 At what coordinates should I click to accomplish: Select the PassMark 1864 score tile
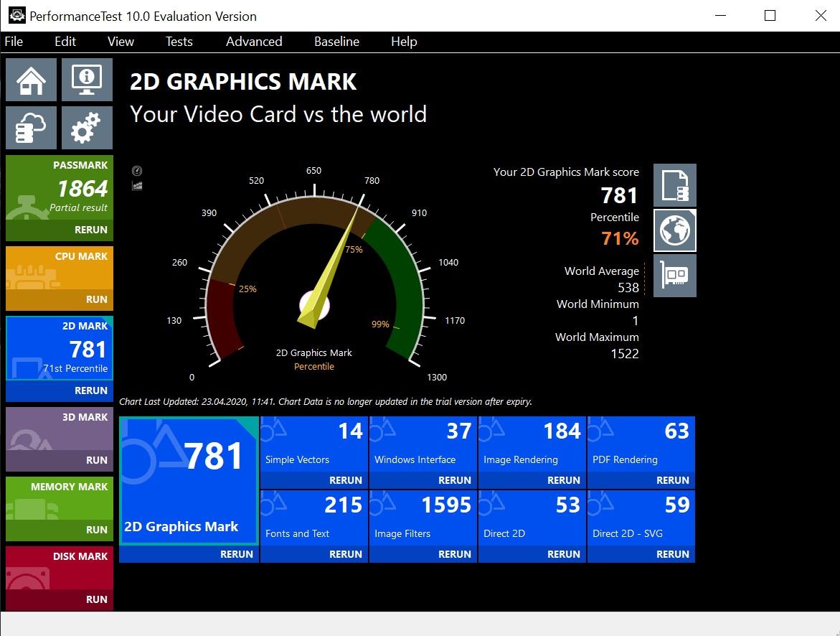coord(60,187)
